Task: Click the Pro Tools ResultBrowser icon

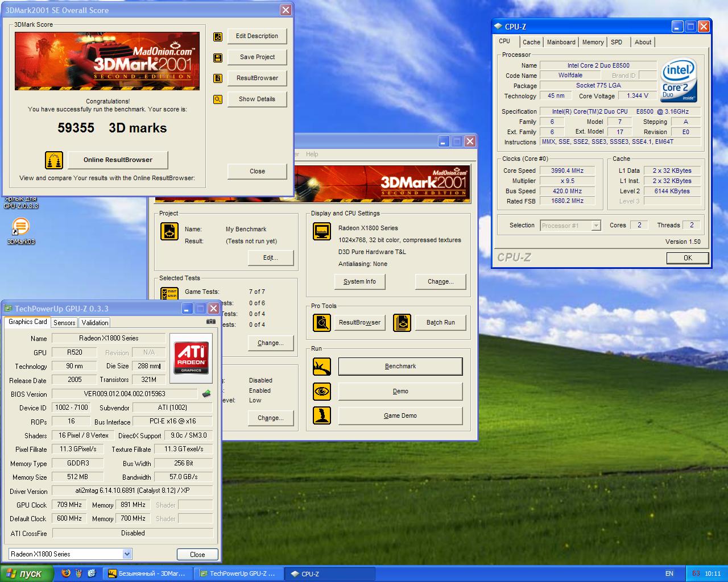Action: (322, 323)
